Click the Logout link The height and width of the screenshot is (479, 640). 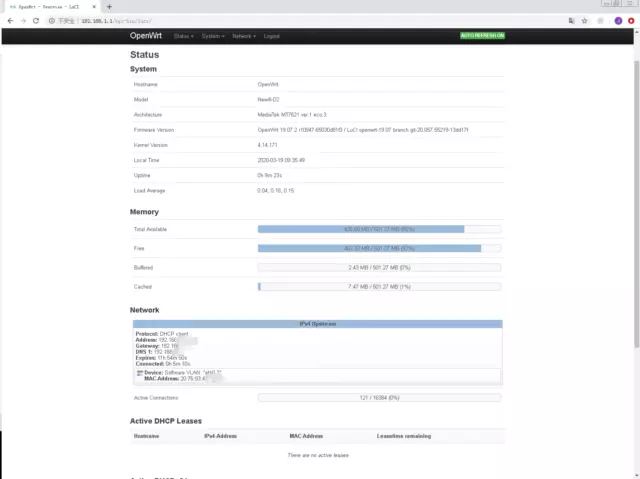click(x=271, y=36)
